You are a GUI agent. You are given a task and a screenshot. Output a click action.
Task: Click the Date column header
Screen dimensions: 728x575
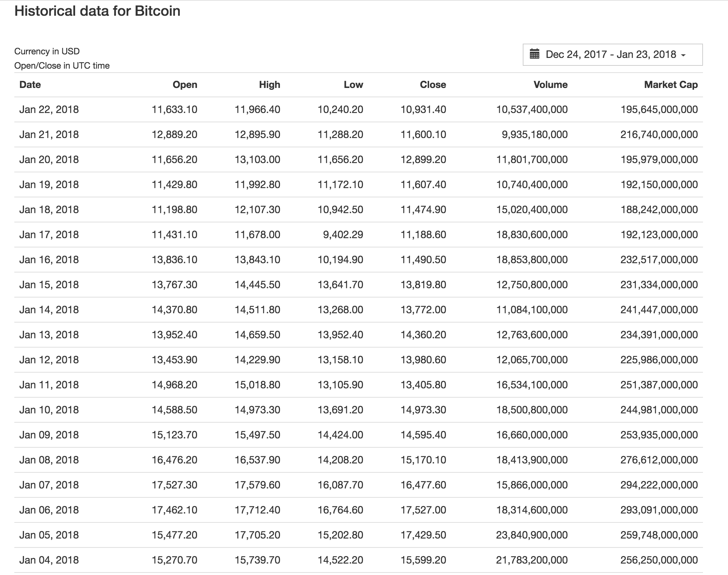click(x=30, y=85)
